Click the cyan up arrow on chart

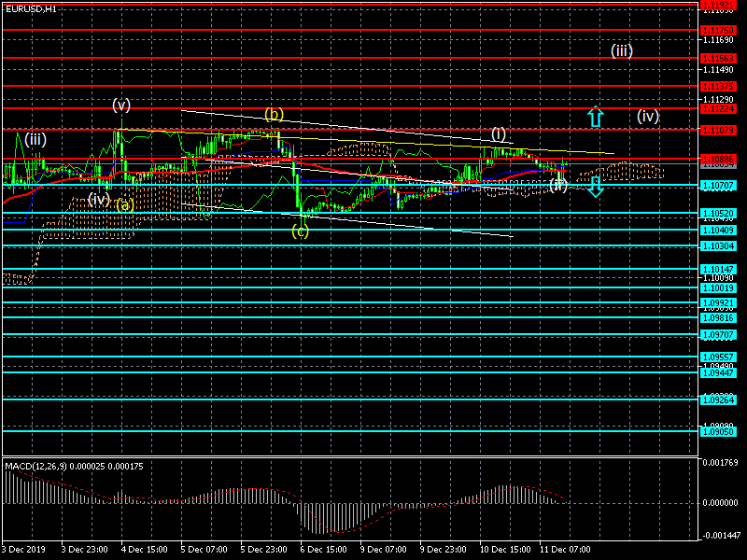[x=596, y=117]
